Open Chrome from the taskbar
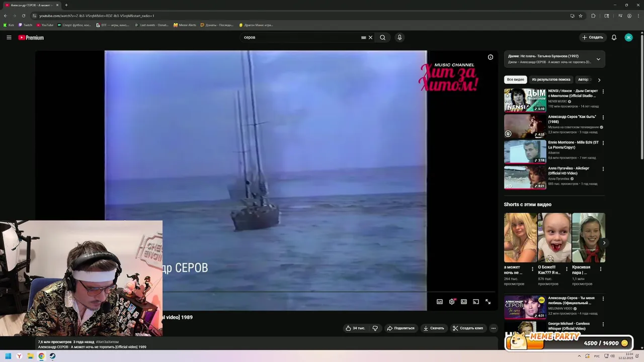Screen dimensions: 644x362 (41, 356)
